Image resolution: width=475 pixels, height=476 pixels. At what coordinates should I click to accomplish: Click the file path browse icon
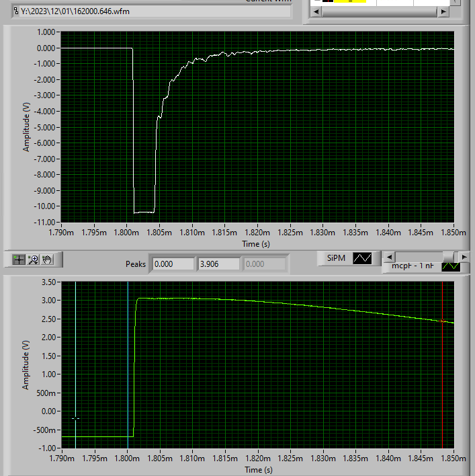pos(16,11)
